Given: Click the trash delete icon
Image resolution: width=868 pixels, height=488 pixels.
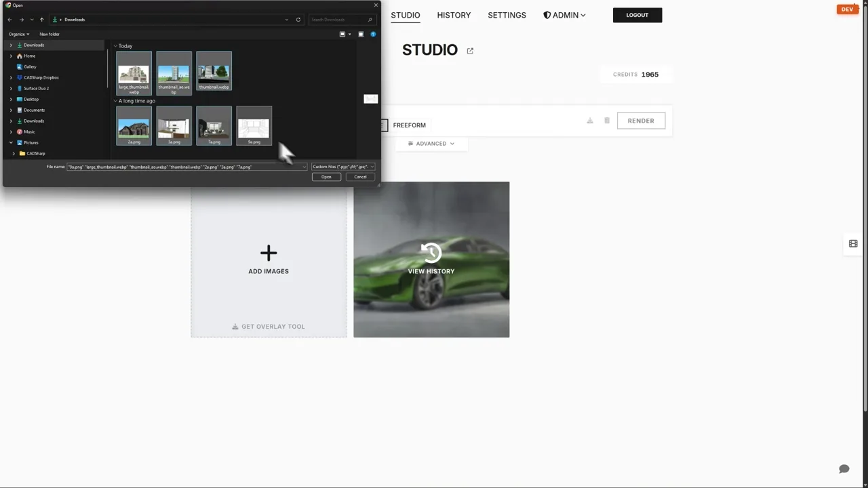Looking at the screenshot, I should click(607, 121).
